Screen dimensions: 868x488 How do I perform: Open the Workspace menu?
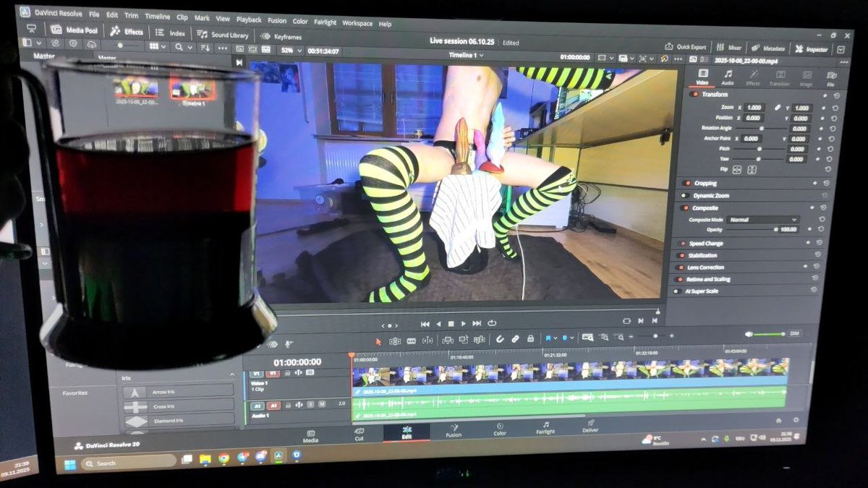(x=358, y=22)
